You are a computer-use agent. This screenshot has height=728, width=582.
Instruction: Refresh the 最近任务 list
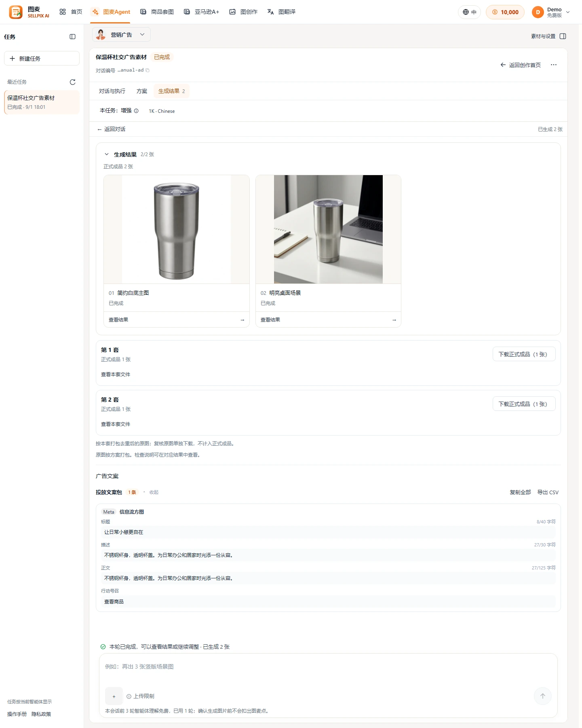pyautogui.click(x=73, y=82)
